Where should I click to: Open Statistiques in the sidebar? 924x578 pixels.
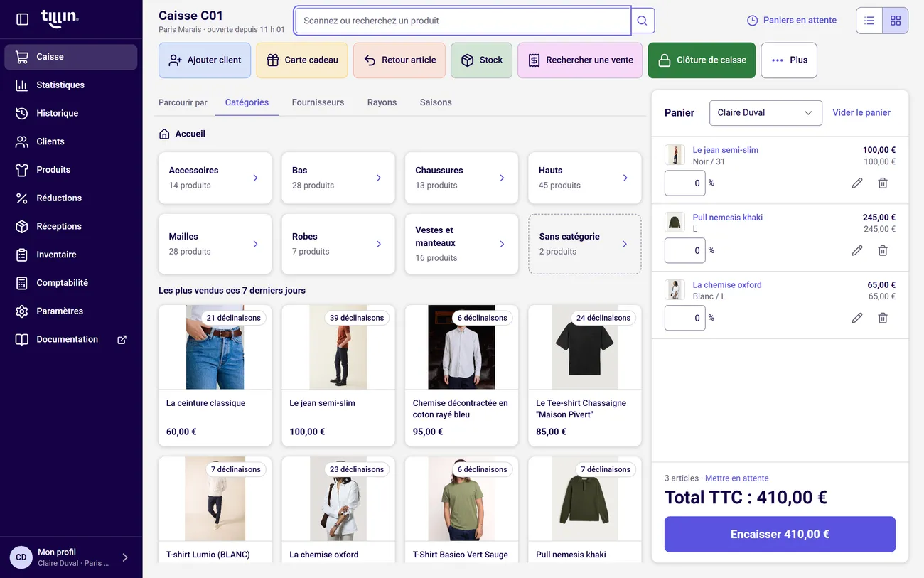(x=70, y=85)
